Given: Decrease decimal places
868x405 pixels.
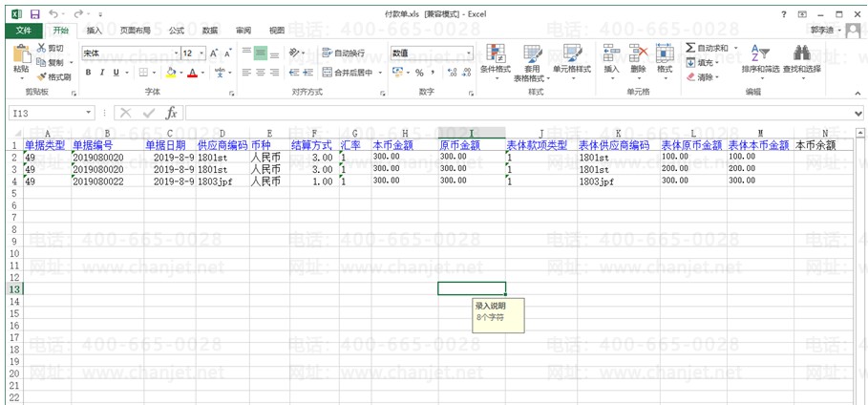Looking at the screenshot, I should 466,73.
